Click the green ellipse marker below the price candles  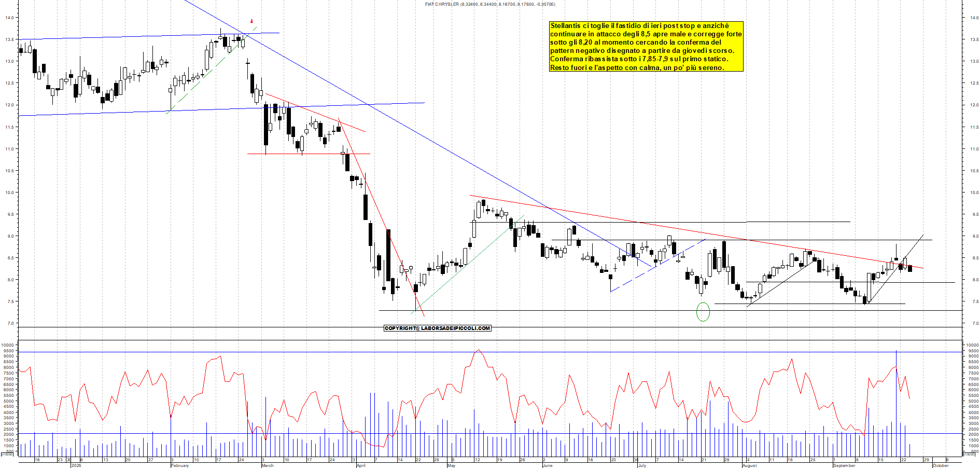coord(703,312)
